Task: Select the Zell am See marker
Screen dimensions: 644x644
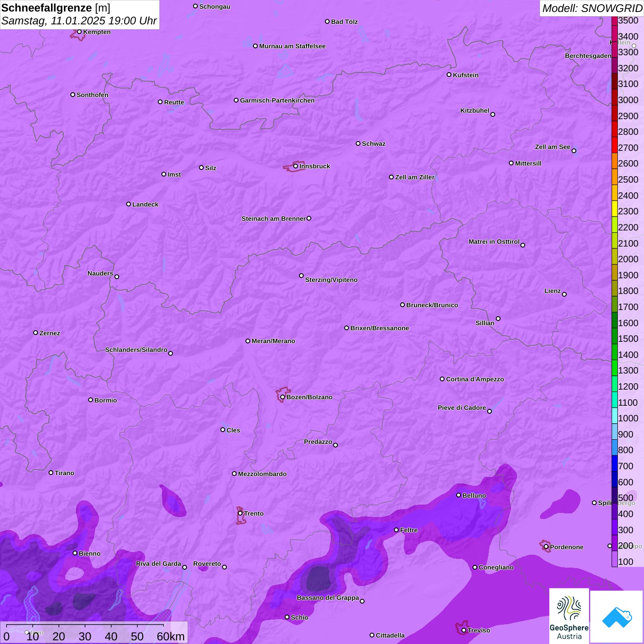Action: pos(574,151)
